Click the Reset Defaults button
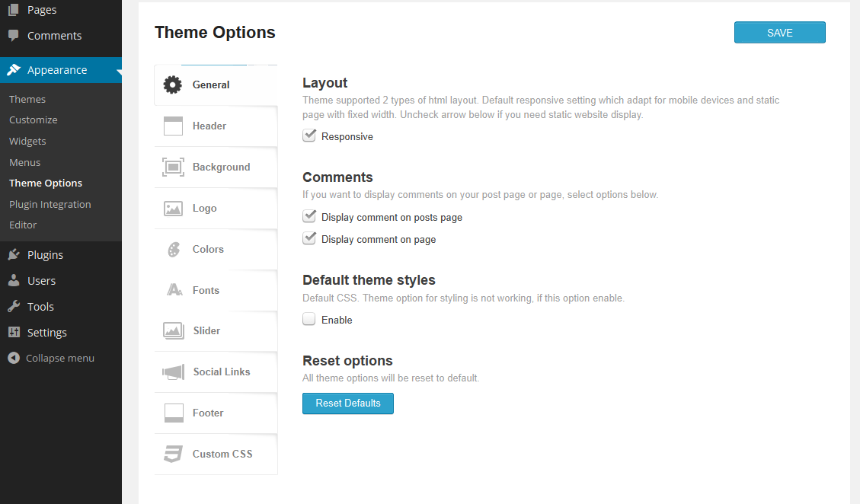The image size is (860, 504). 348,404
